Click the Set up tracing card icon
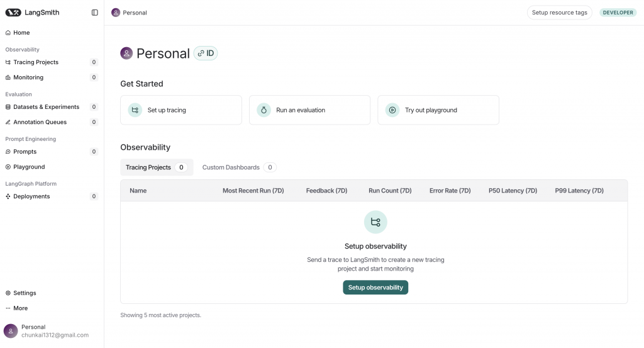Image resolution: width=644 pixels, height=348 pixels. click(135, 110)
